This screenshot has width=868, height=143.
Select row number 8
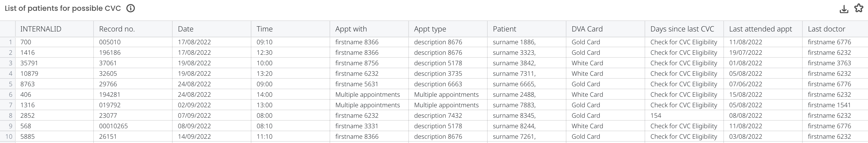pos(11,115)
